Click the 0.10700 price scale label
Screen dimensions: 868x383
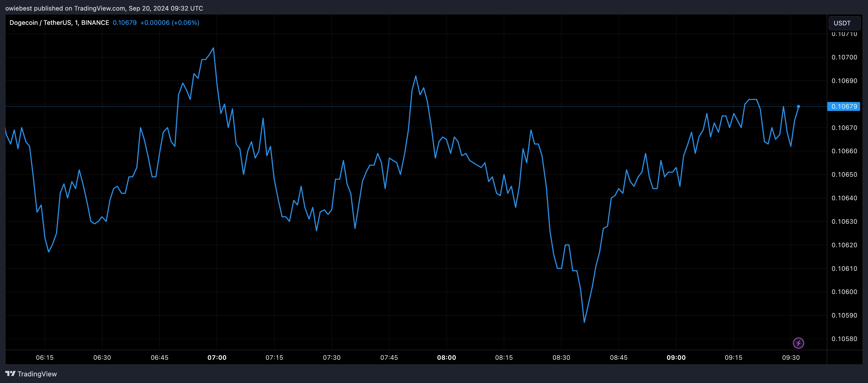(844, 57)
